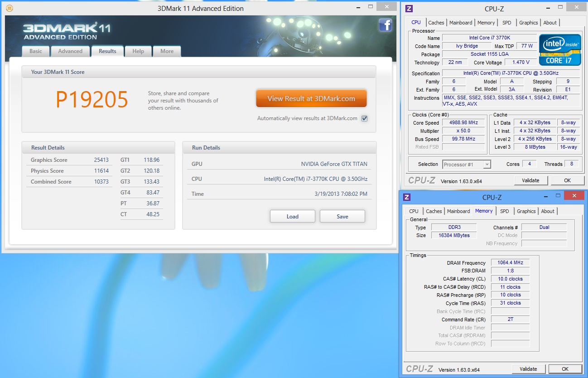Click Validate in top CPU-Z window
588x378 pixels.
pos(530,180)
